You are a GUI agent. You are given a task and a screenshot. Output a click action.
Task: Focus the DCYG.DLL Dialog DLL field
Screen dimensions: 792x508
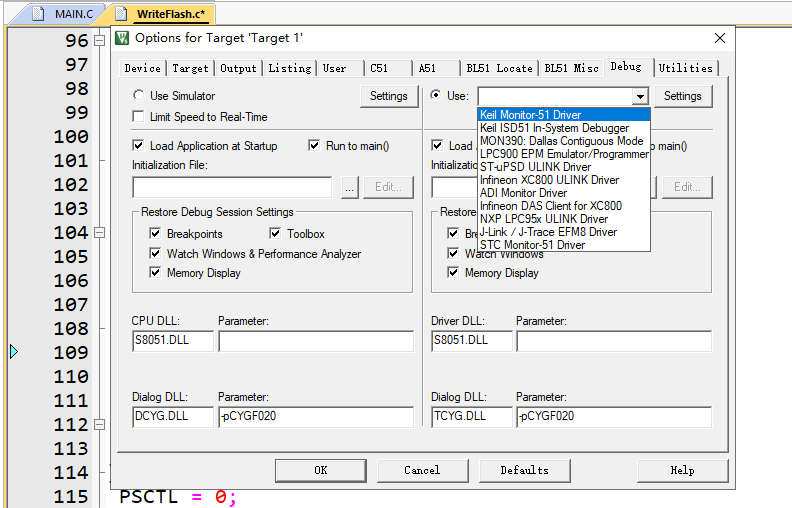pos(173,417)
